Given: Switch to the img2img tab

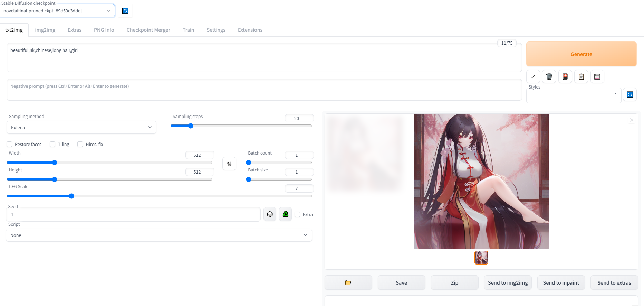Looking at the screenshot, I should (x=45, y=30).
